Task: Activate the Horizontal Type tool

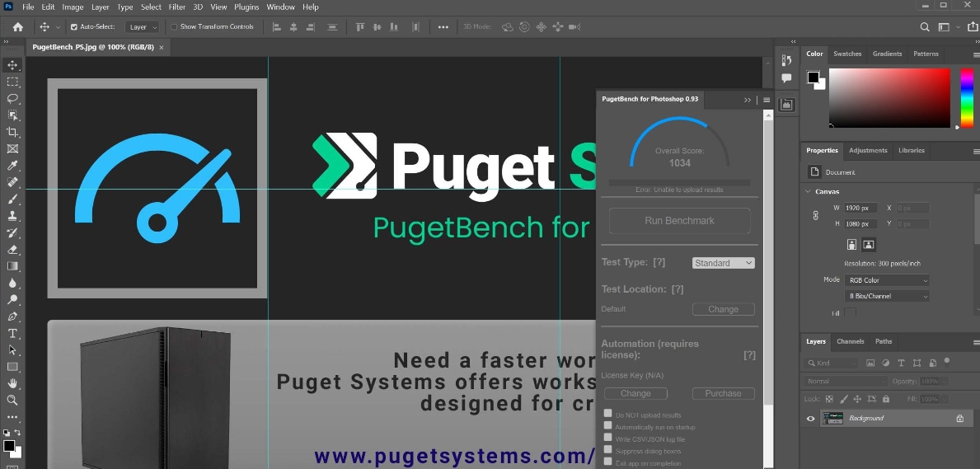Action: pyautogui.click(x=12, y=333)
